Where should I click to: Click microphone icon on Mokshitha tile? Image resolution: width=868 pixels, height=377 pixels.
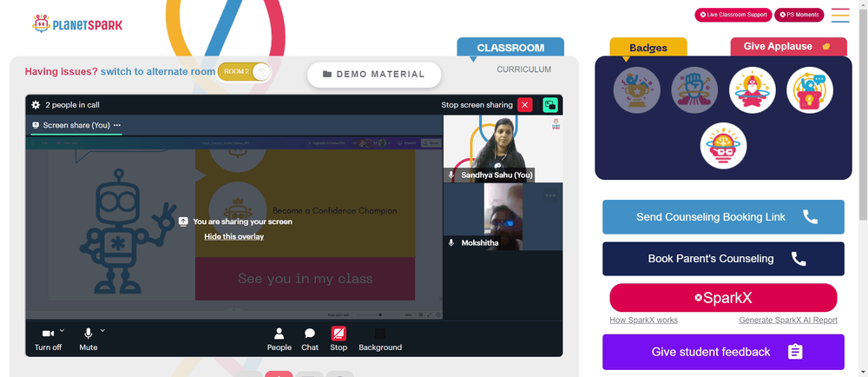tap(451, 243)
